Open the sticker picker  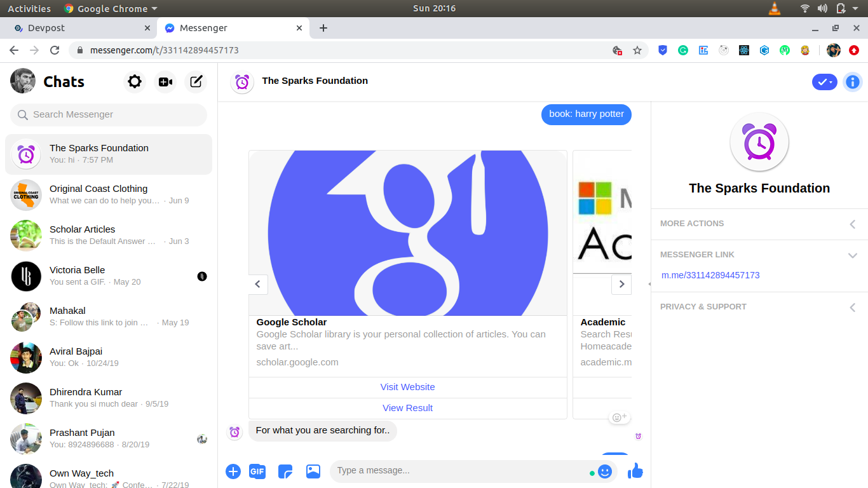click(x=285, y=471)
